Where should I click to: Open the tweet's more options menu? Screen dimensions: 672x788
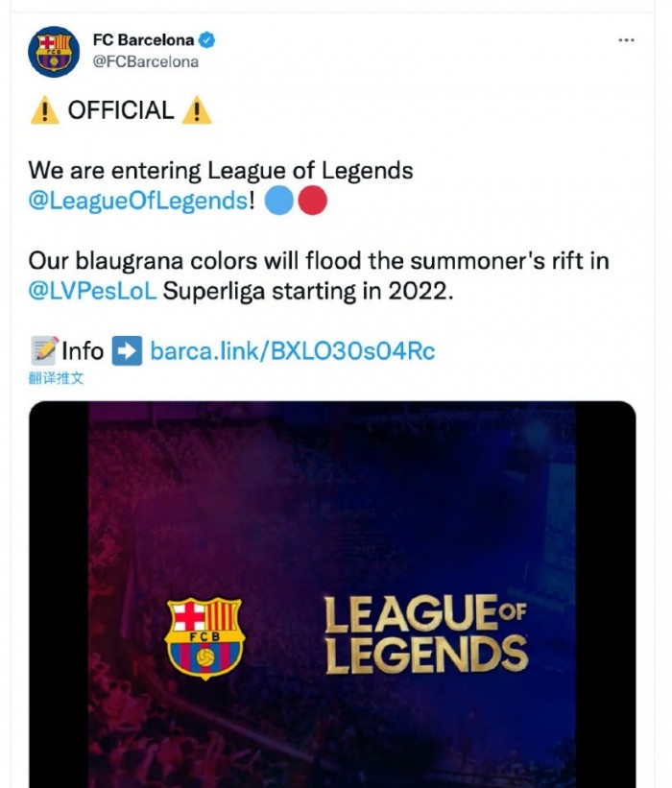click(x=626, y=40)
